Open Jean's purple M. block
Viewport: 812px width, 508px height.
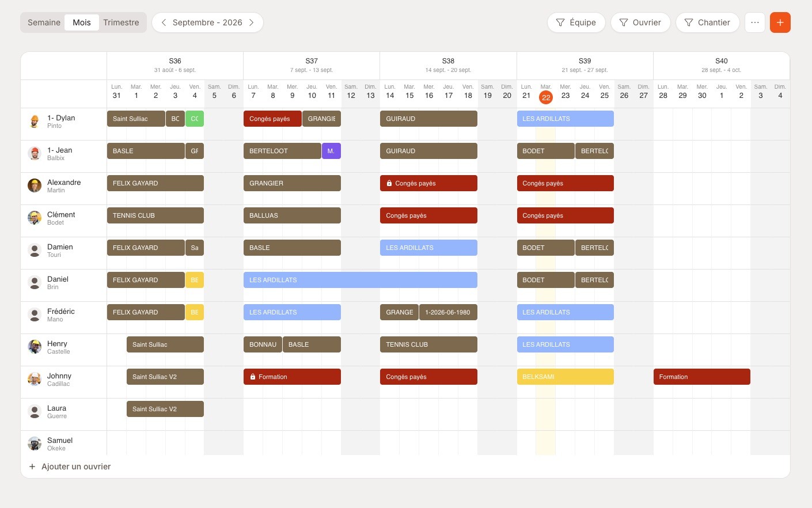coord(331,151)
